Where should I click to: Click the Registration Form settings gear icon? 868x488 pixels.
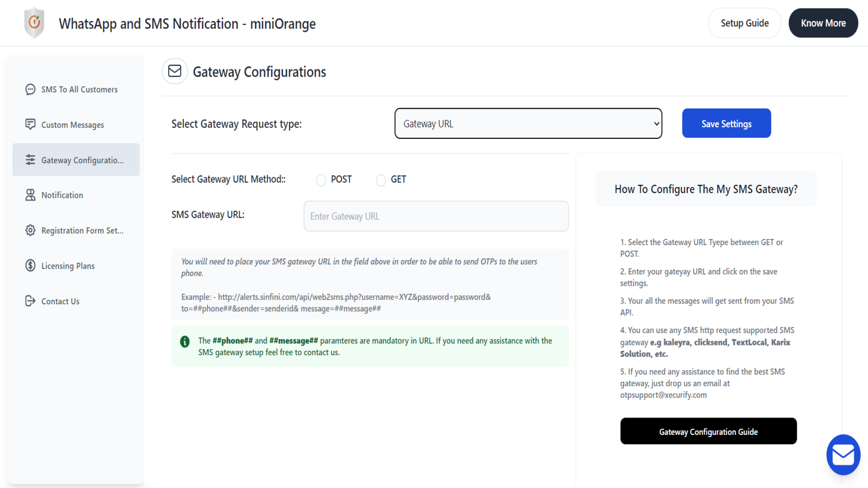[30, 230]
